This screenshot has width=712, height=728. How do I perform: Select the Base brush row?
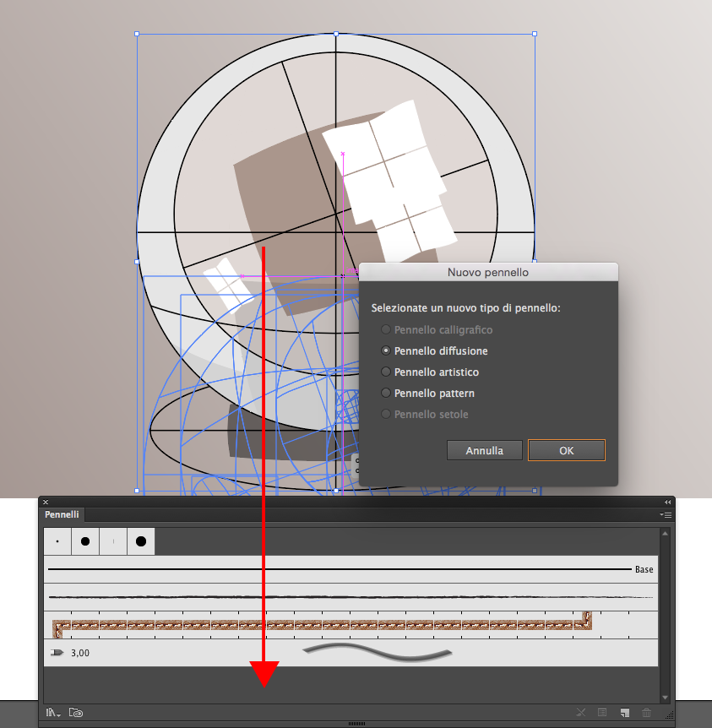pos(351,569)
